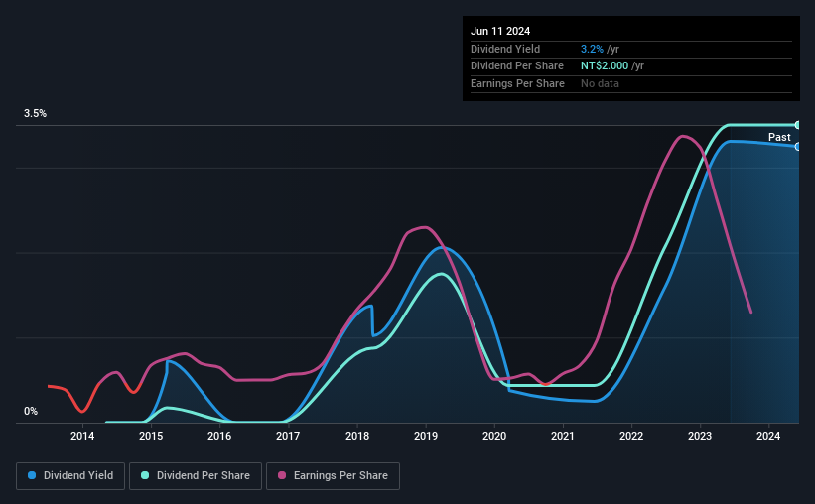Toggle the Dividend Yield legend button

(x=70, y=476)
